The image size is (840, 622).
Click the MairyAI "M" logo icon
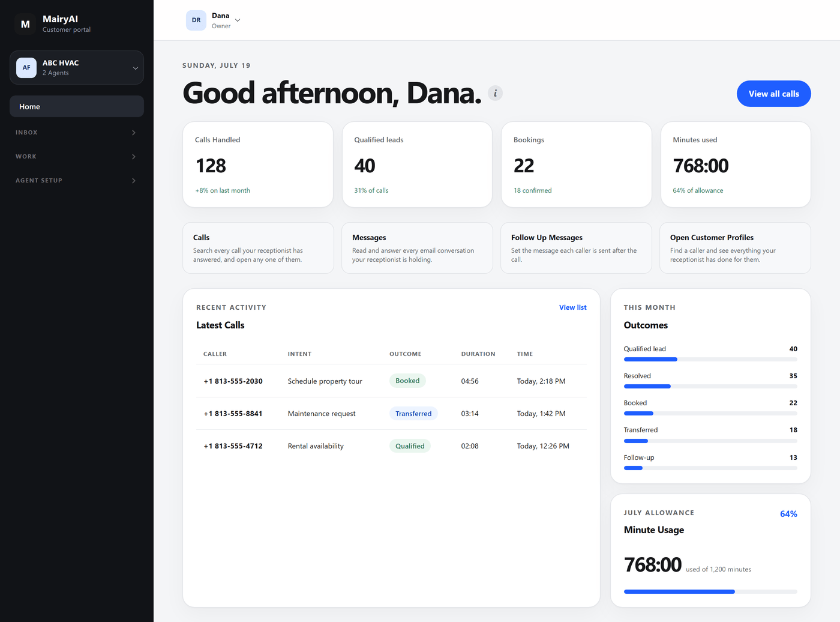point(25,24)
